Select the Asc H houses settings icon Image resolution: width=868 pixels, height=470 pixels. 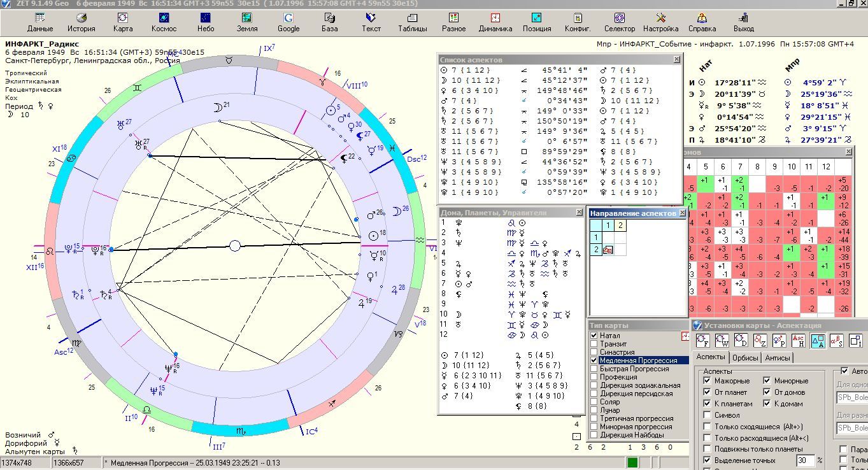(x=799, y=341)
